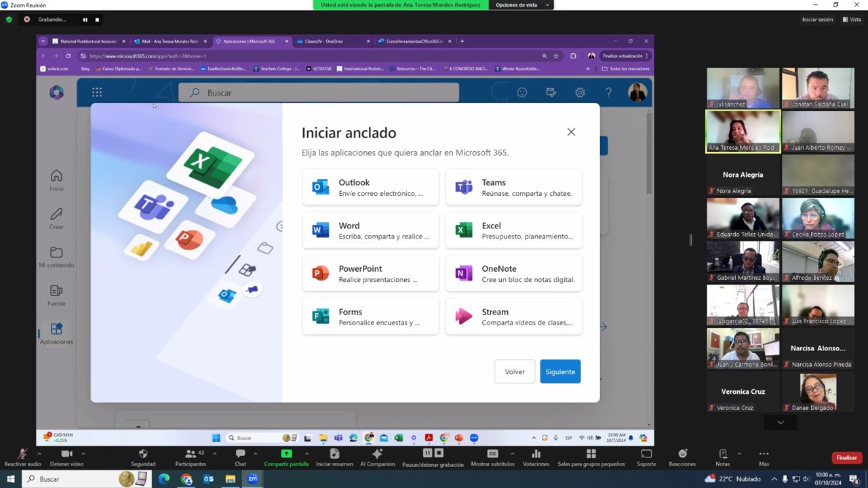868x488 pixels.
Task: Close the Iniciar anclado dialog
Action: tap(571, 132)
